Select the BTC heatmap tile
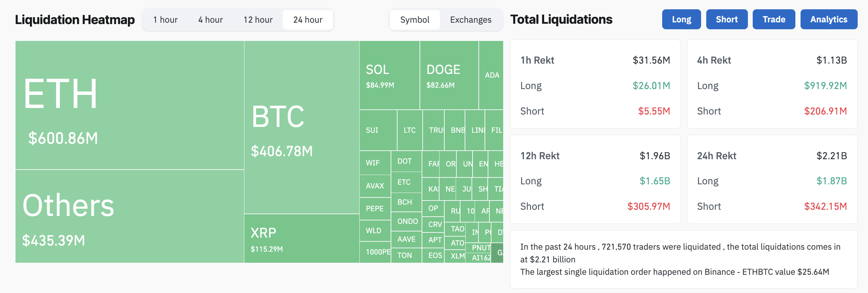This screenshot has width=868, height=293. pyautogui.click(x=301, y=127)
